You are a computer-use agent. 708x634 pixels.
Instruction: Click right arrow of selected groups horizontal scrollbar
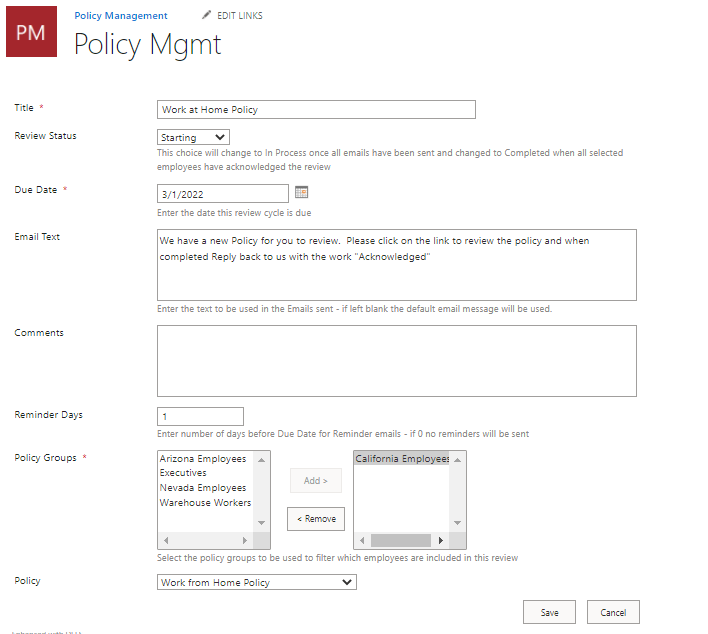(441, 540)
